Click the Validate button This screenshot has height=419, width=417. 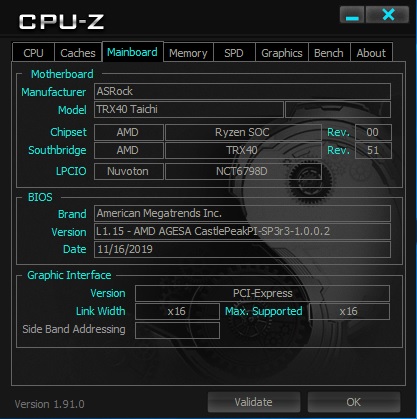(254, 402)
